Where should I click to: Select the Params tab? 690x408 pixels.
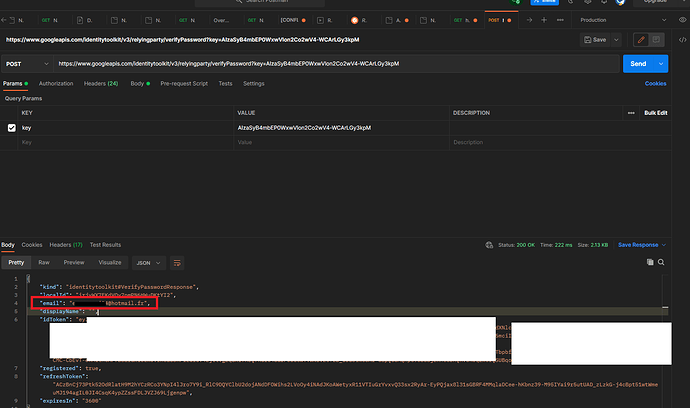[x=15, y=84]
